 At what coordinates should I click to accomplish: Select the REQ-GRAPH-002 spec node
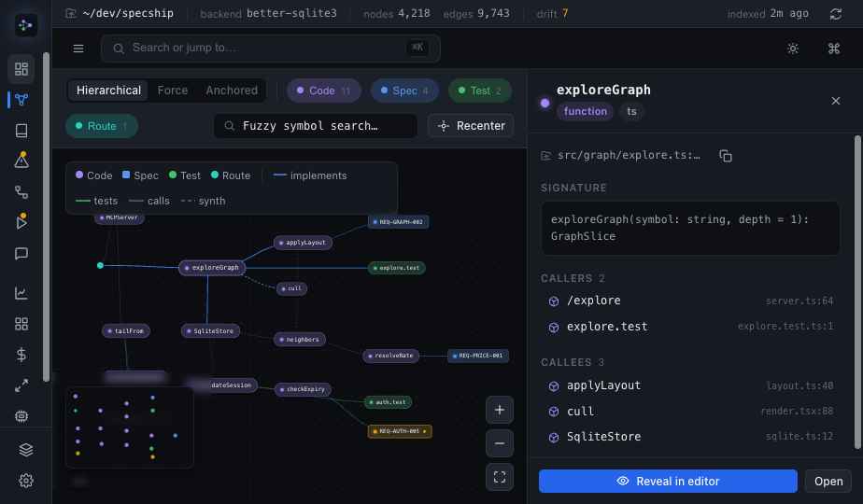click(398, 222)
